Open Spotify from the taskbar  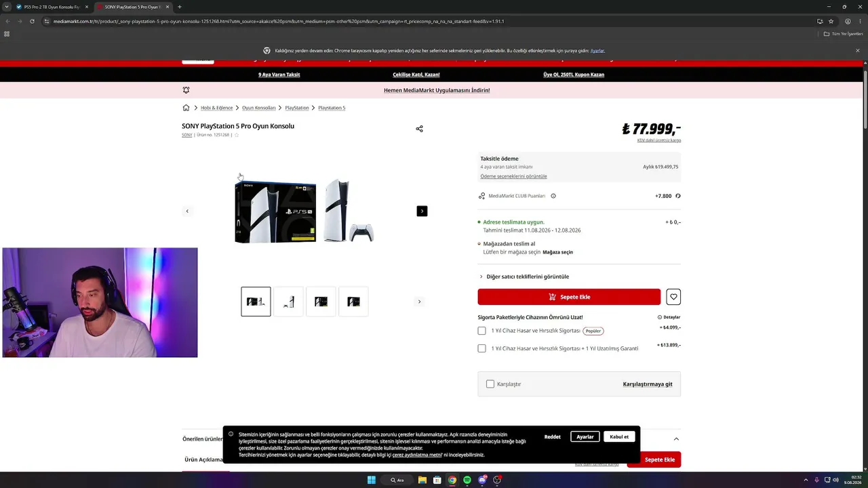pyautogui.click(x=467, y=480)
